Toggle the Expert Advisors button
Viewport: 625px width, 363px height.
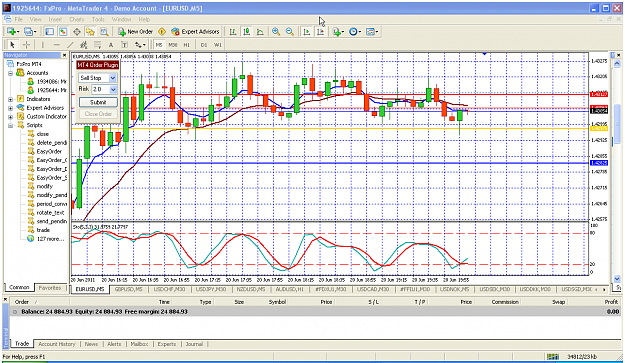coord(195,31)
